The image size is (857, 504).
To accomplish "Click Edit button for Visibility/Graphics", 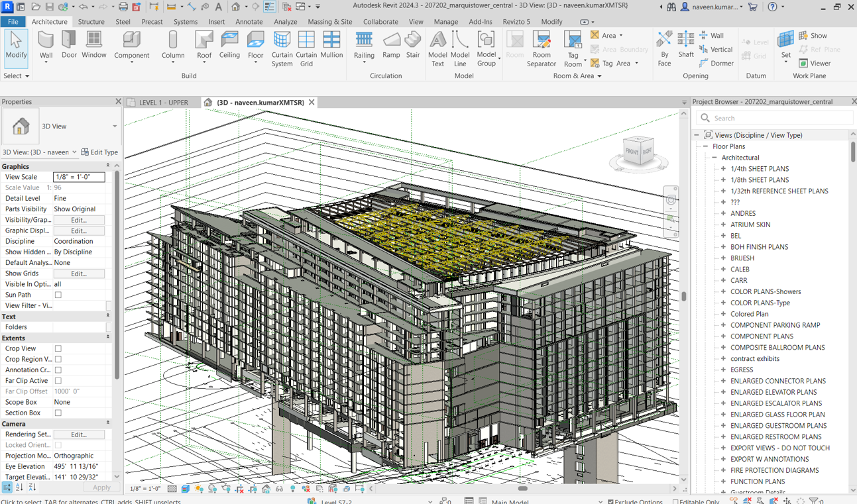I will point(79,220).
